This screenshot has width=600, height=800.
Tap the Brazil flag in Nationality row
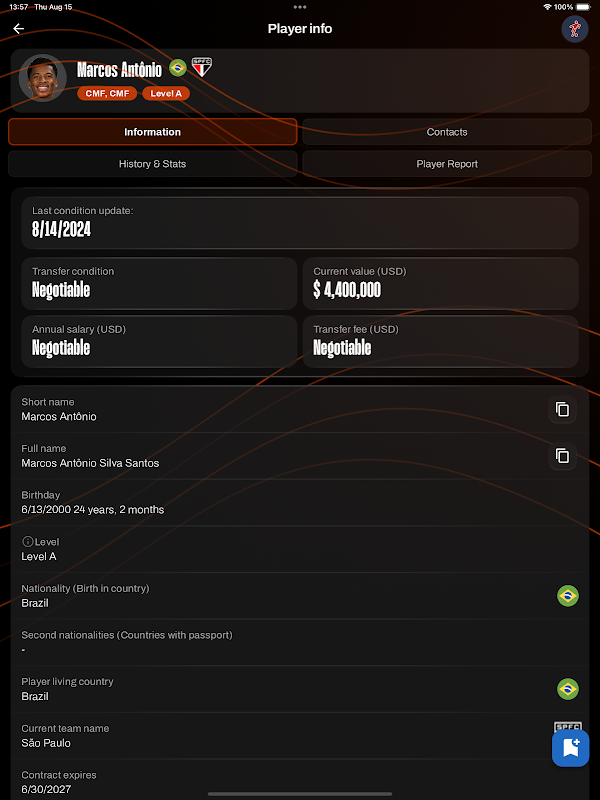point(568,596)
